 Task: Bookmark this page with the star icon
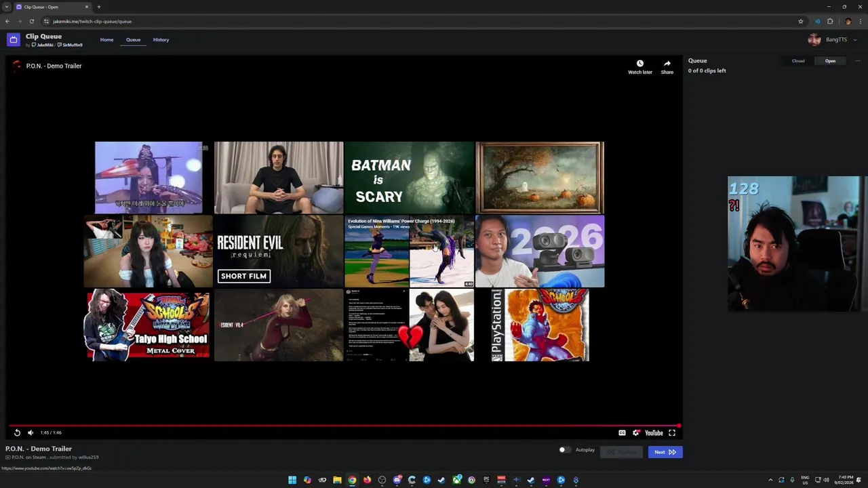click(801, 21)
